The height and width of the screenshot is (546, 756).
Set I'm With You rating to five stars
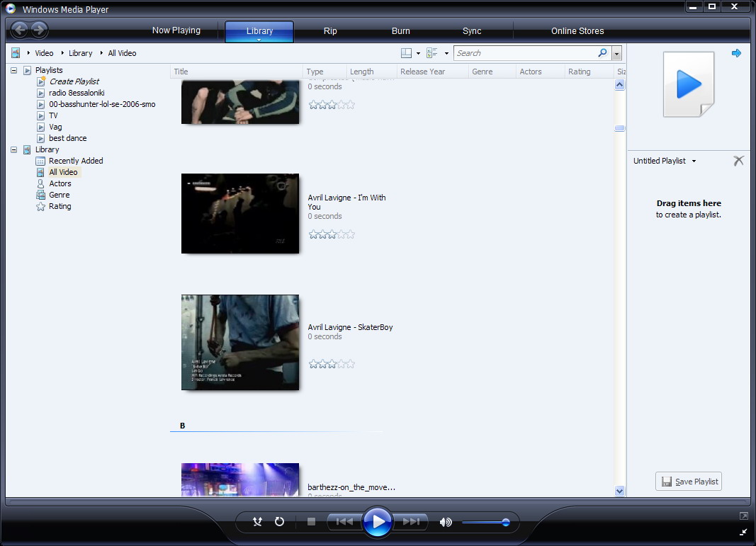(x=351, y=234)
